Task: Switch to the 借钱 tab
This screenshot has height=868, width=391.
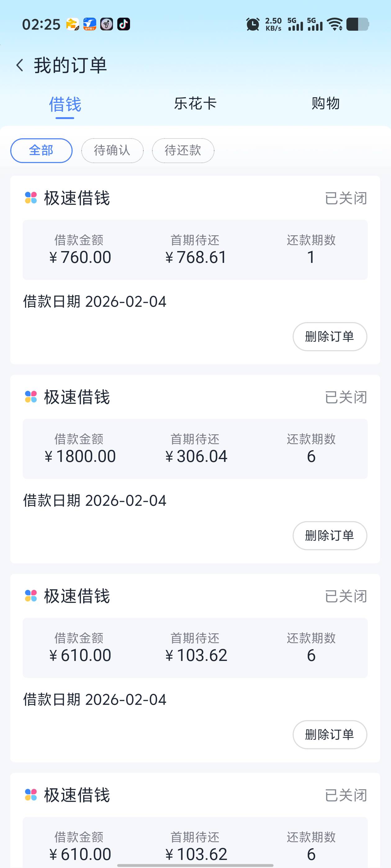Action: pyautogui.click(x=65, y=104)
